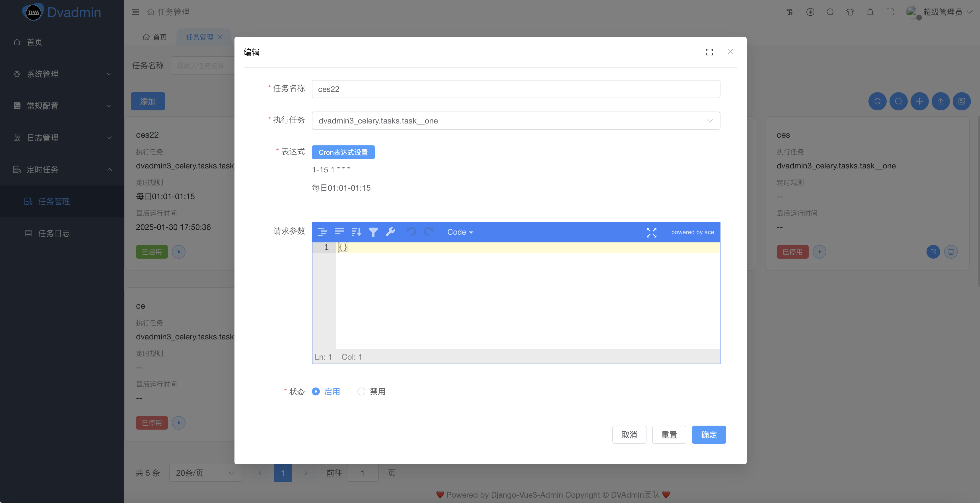The image size is (980, 503).
Task: Click the 任务名称 input containing ces22
Action: [516, 89]
